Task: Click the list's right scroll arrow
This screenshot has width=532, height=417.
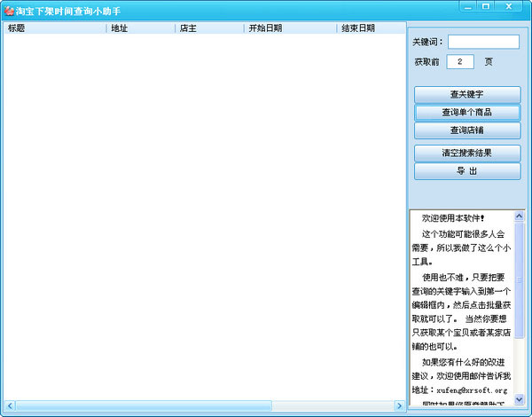Action: [x=399, y=405]
